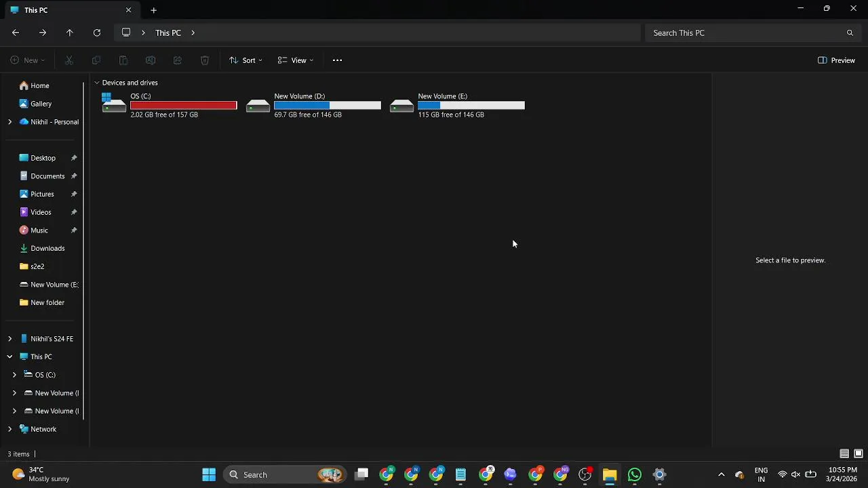
Task: Click the OS (C:) drive icon
Action: (113, 103)
